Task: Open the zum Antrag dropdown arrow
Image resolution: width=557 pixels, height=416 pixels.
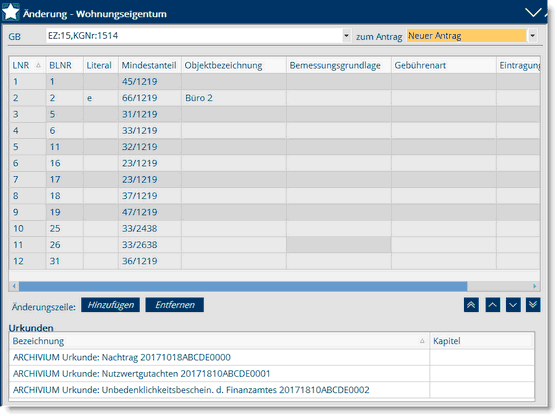Action: click(x=532, y=36)
